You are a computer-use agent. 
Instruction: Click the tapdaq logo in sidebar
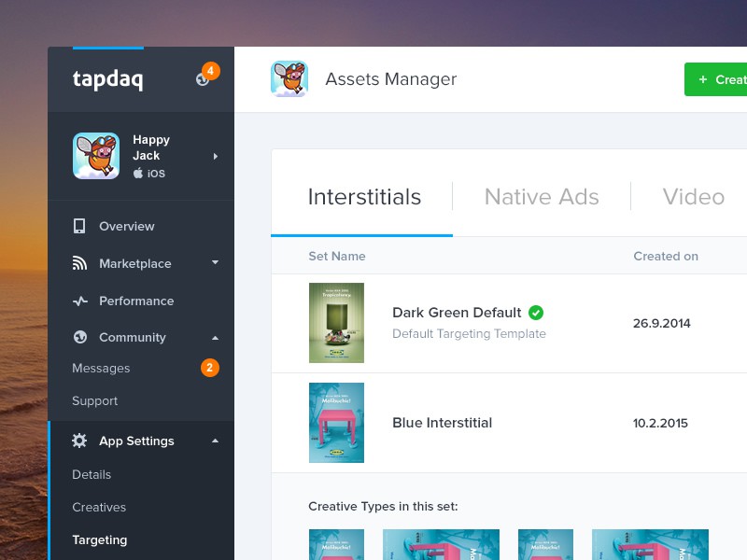[x=107, y=79]
